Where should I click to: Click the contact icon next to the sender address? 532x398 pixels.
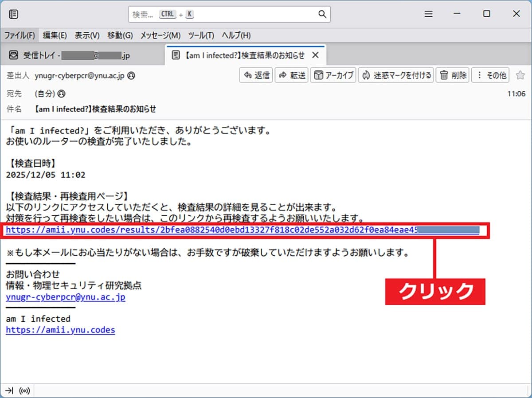click(x=130, y=75)
